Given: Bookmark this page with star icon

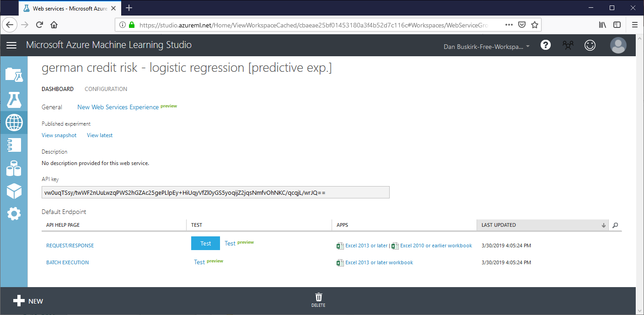Looking at the screenshot, I should coord(534,25).
